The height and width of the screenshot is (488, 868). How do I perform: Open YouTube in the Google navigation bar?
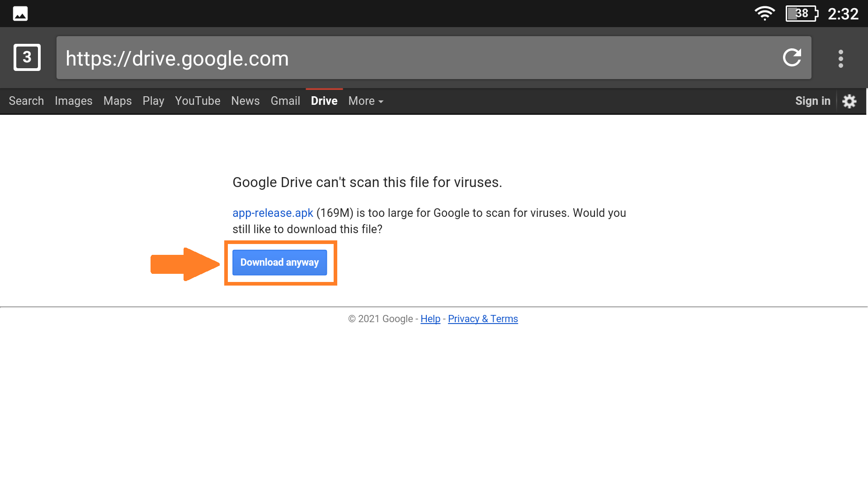198,101
